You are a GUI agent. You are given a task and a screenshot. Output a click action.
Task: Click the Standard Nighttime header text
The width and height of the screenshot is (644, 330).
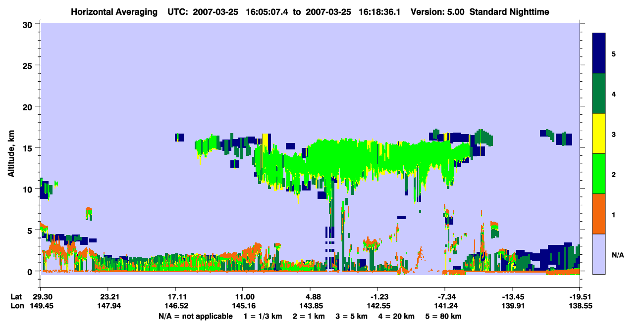coord(509,12)
